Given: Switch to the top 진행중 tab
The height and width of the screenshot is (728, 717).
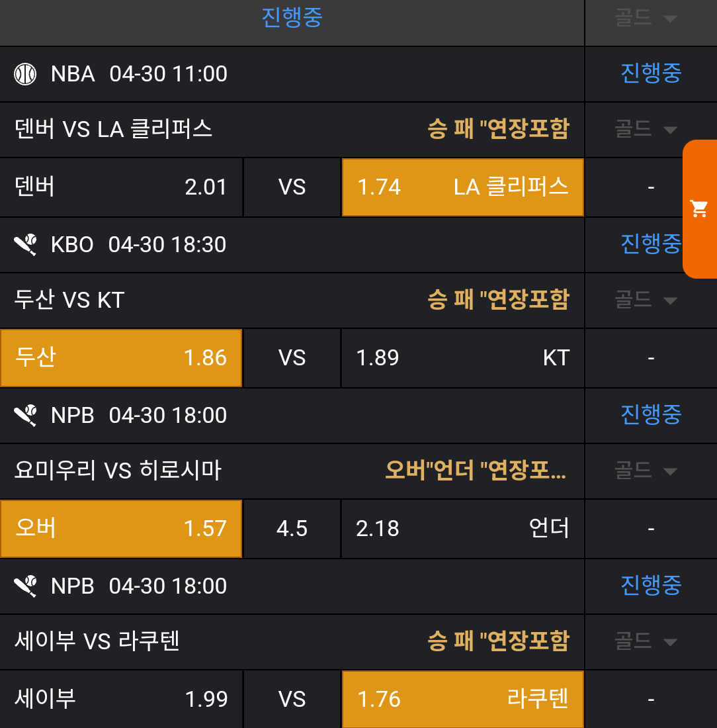Looking at the screenshot, I should click(x=292, y=18).
